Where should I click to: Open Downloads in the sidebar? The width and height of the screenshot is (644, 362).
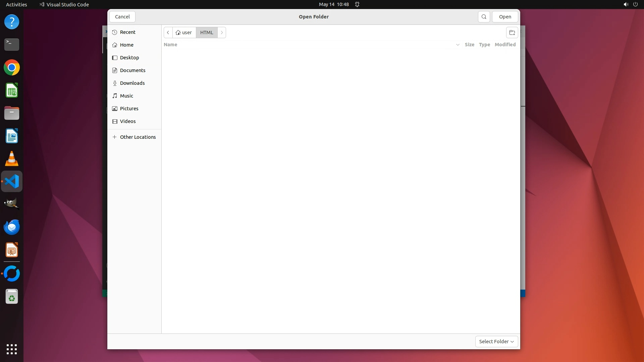[x=132, y=83]
